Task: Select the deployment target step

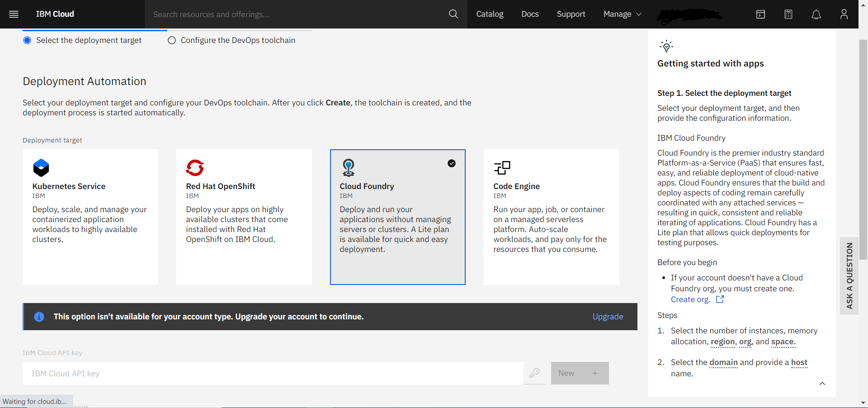Action: pyautogui.click(x=82, y=40)
